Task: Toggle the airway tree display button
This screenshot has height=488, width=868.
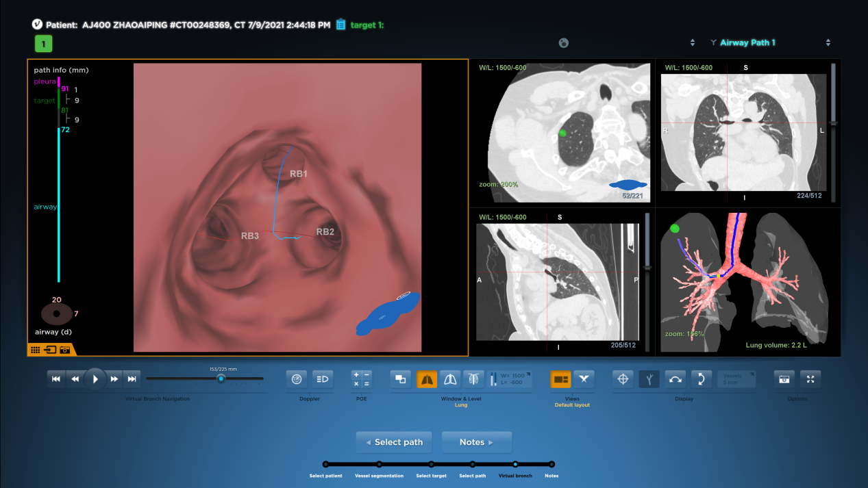Action: coord(649,378)
